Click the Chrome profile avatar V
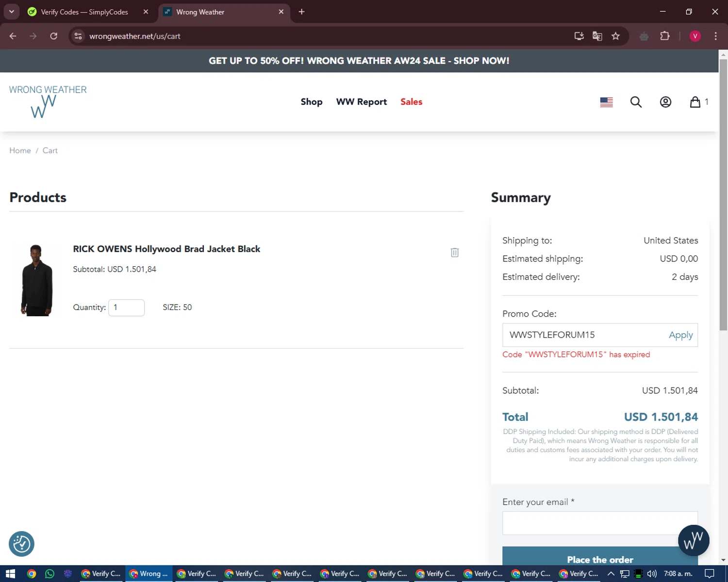Viewport: 728px width, 582px height. pos(695,36)
